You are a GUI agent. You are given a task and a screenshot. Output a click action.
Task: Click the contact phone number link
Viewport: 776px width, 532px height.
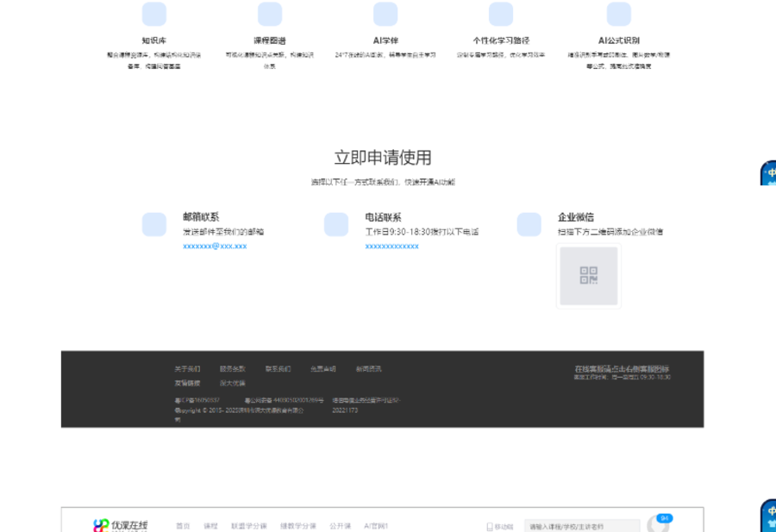pyautogui.click(x=391, y=247)
